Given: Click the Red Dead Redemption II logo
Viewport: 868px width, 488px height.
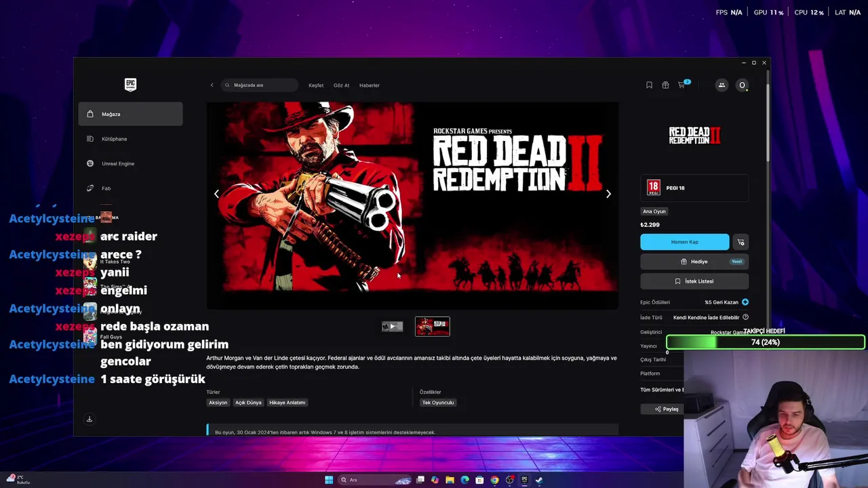Looking at the screenshot, I should (x=694, y=135).
